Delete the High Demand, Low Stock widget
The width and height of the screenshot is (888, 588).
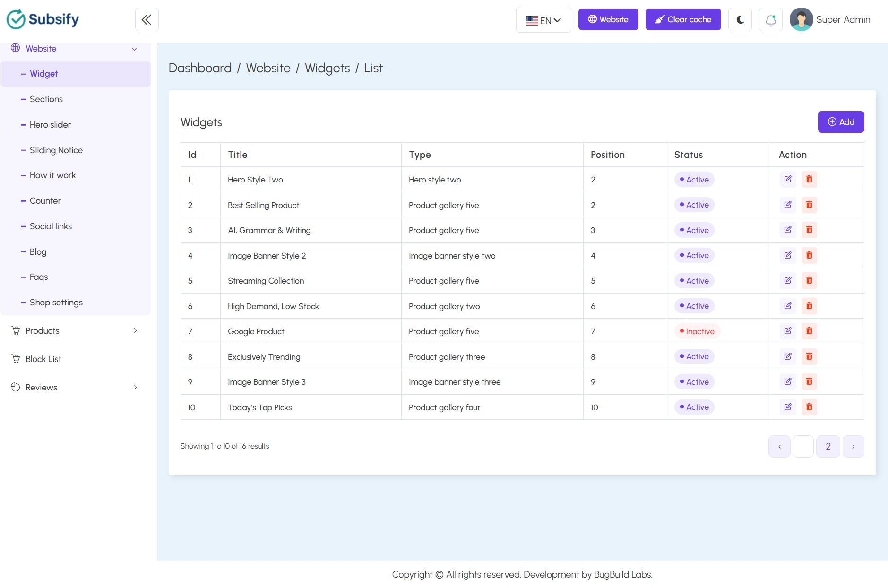(809, 306)
